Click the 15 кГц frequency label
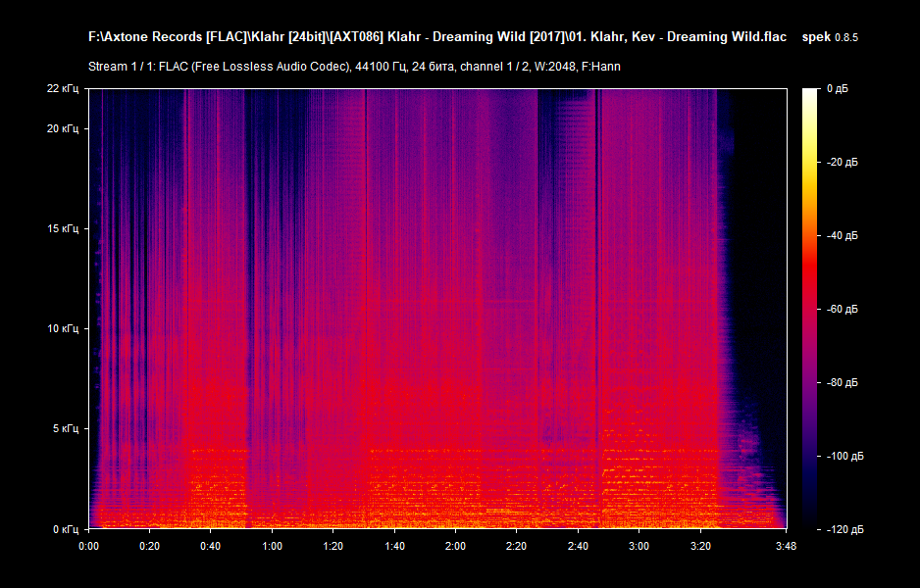920x588 pixels. (x=62, y=228)
